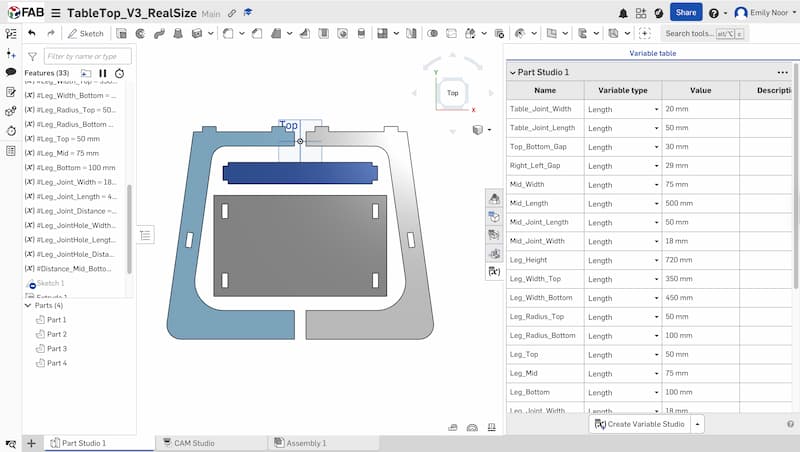Select Part 1 in Parts list
The image size is (800, 452).
coord(51,320)
